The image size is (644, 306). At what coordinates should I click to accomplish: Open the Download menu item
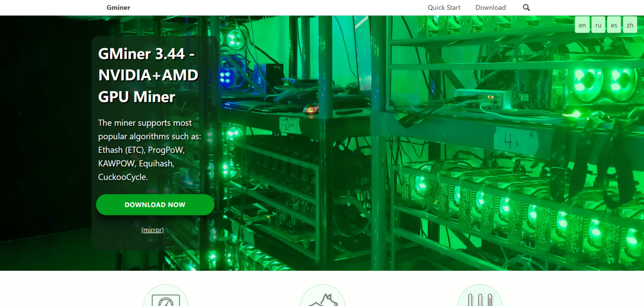[x=490, y=7]
